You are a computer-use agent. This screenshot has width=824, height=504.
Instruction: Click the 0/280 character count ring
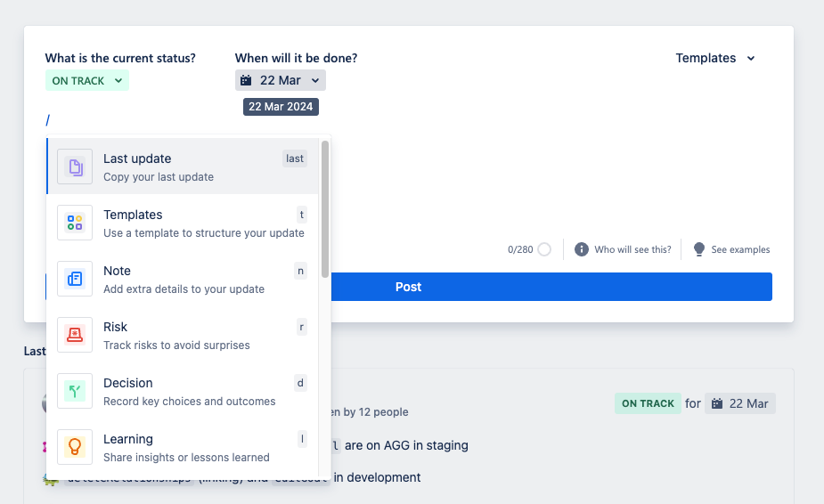tap(544, 249)
